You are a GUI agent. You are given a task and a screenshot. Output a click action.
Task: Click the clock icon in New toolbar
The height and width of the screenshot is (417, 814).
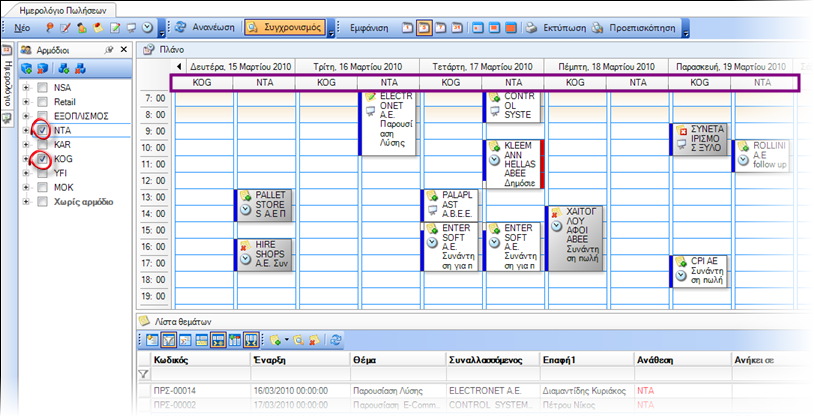tap(147, 28)
